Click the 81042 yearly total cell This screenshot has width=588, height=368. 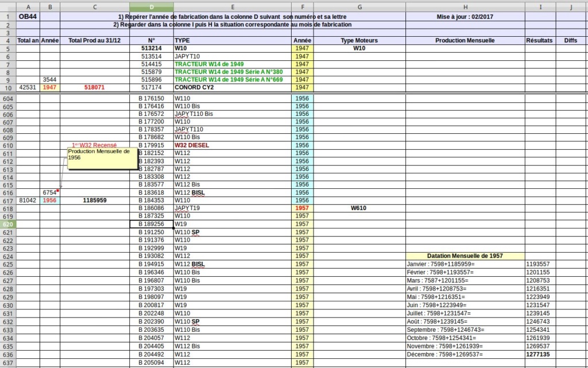(x=28, y=200)
